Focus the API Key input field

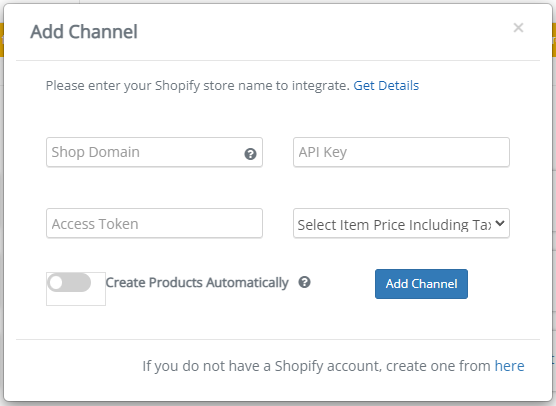pos(401,152)
